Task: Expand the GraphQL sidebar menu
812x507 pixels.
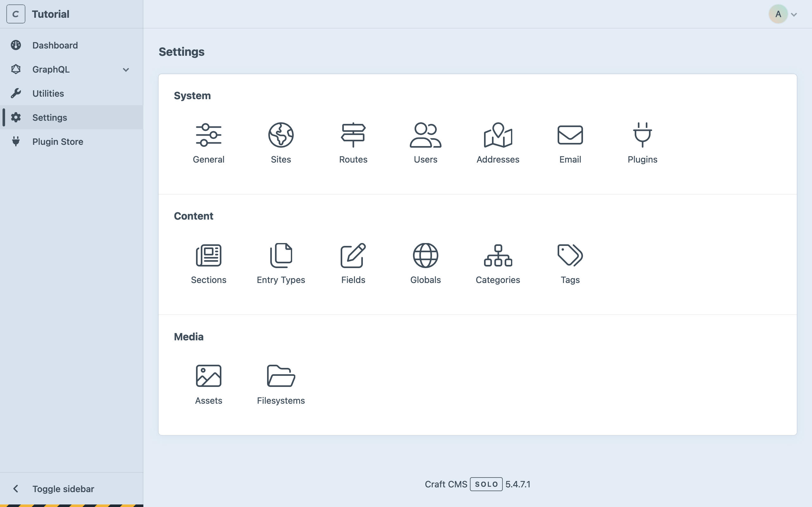Action: (x=126, y=69)
